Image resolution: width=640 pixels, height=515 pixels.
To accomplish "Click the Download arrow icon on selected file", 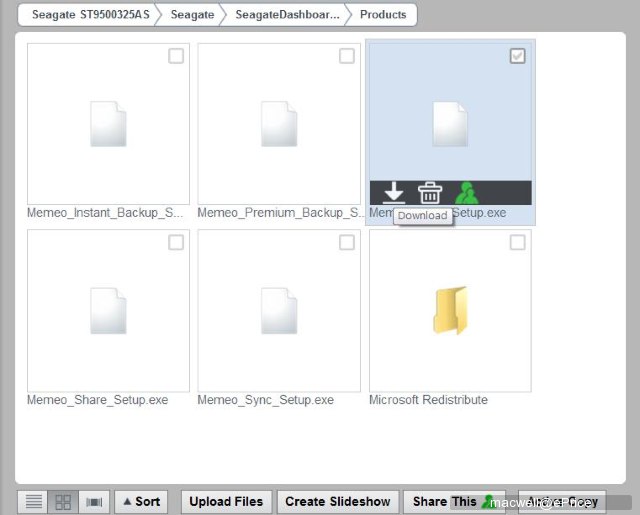I will point(393,193).
